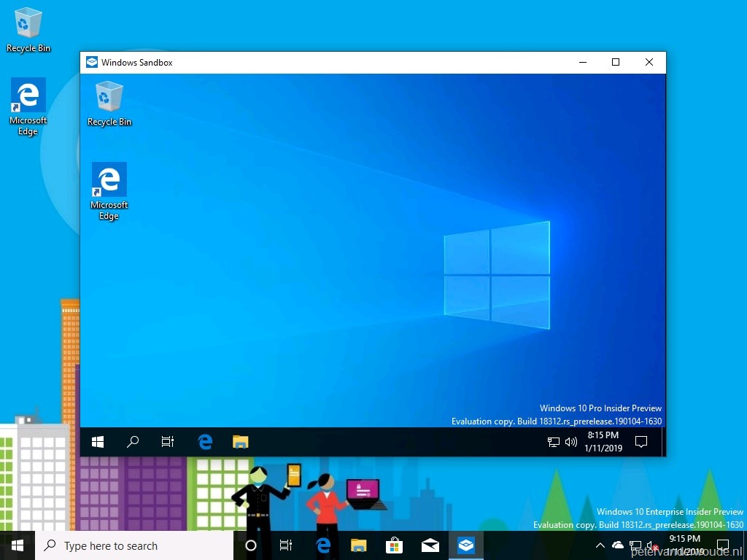This screenshot has height=560, width=747.
Task: Toggle the sandbox search pane open
Action: point(133,441)
